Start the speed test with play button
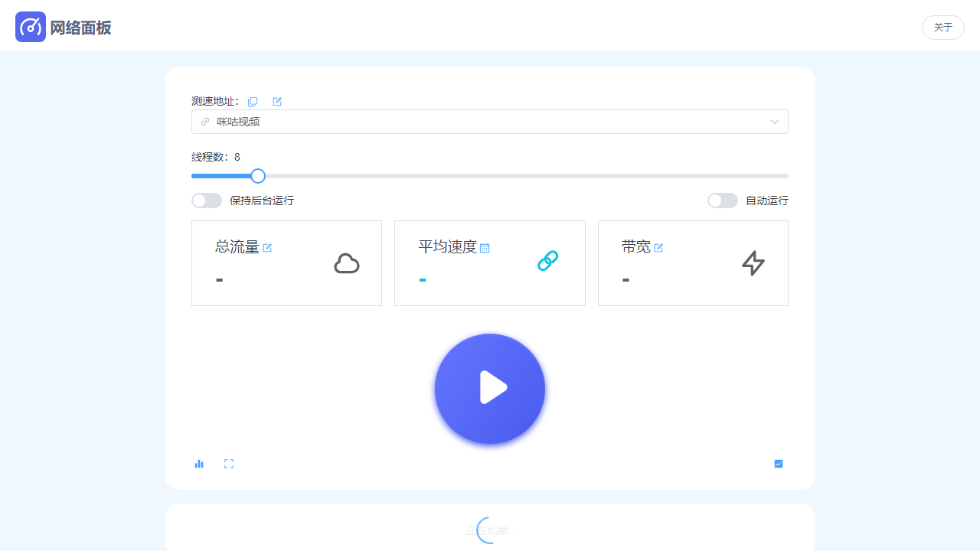 tap(490, 389)
